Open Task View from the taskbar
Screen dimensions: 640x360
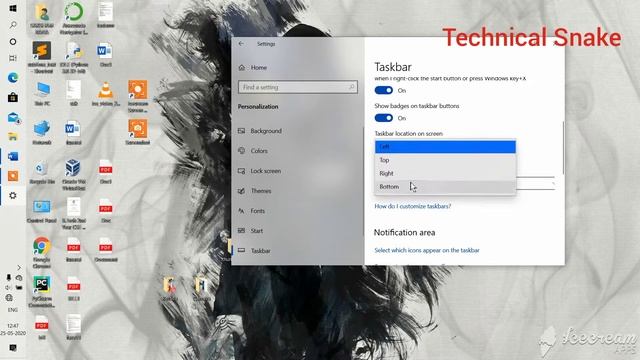13,58
